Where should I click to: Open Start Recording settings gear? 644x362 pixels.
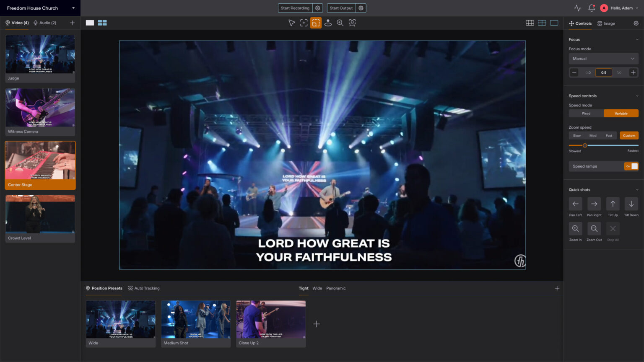point(318,8)
